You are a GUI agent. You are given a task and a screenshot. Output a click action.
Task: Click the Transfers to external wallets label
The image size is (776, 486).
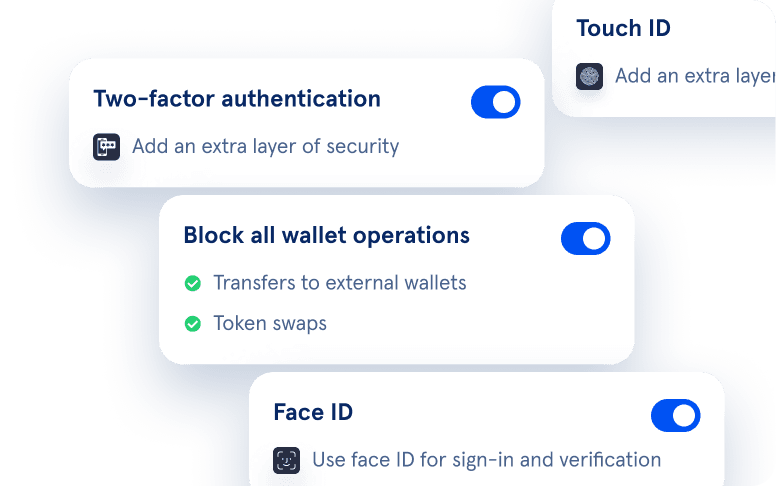(340, 283)
